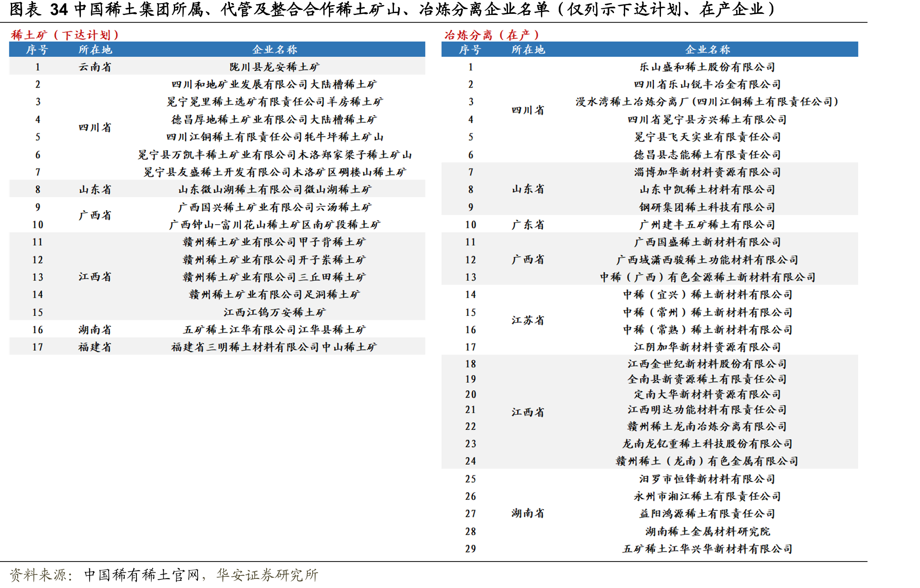
Task: Click '赣州稀土矿业有限公司开子岽稀土矿'
Action: [x=274, y=259]
